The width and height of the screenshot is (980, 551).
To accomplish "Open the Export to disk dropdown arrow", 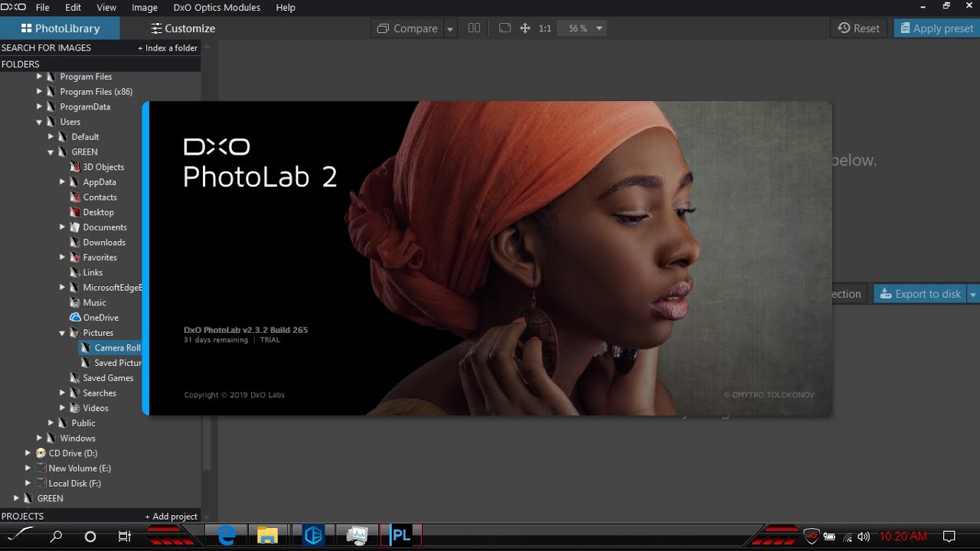I will [973, 294].
